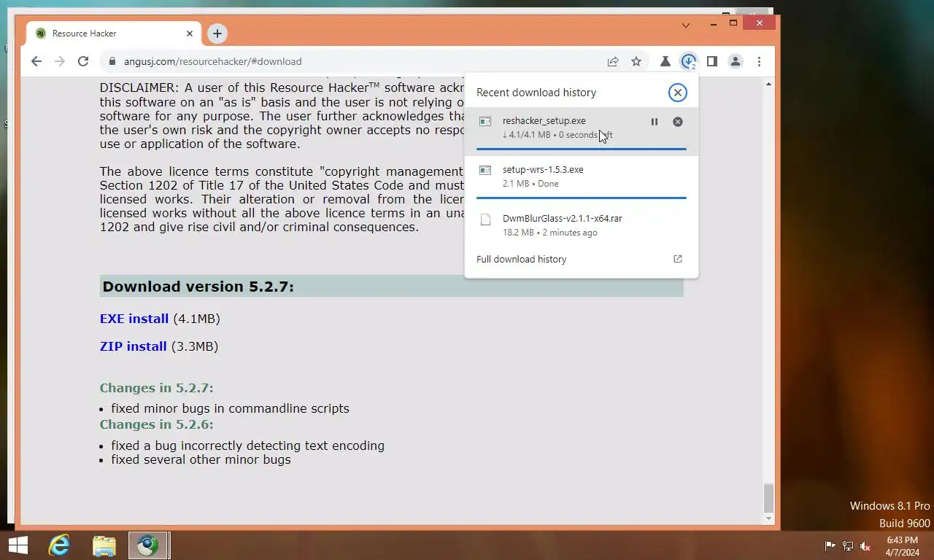Open File Explorer from the taskbar
Viewport: 934px width, 560px height.
click(104, 545)
